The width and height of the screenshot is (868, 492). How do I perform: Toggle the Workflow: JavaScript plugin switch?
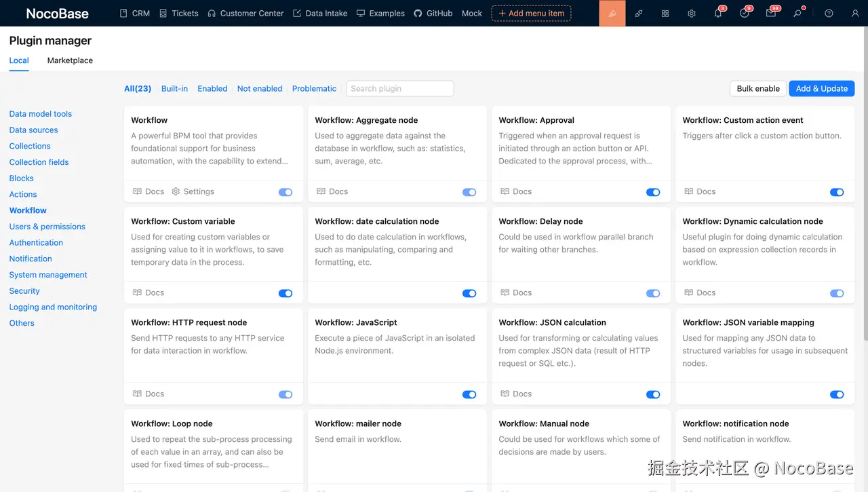(x=469, y=394)
